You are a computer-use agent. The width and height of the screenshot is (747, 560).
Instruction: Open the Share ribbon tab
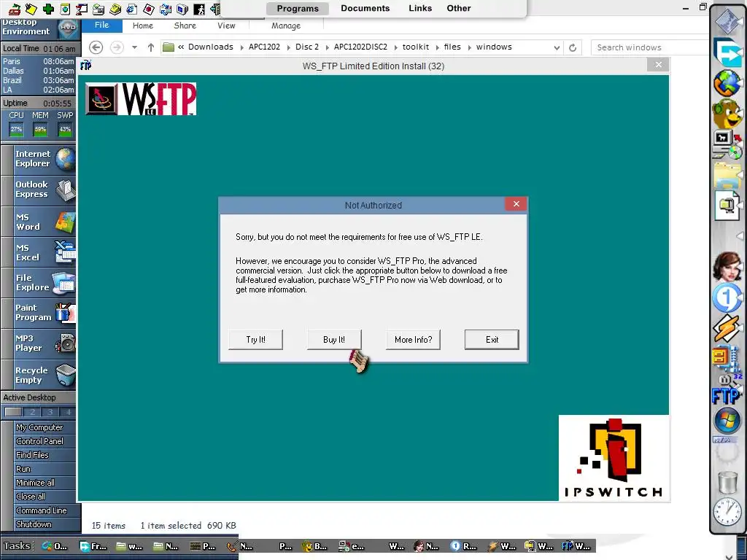coord(185,26)
